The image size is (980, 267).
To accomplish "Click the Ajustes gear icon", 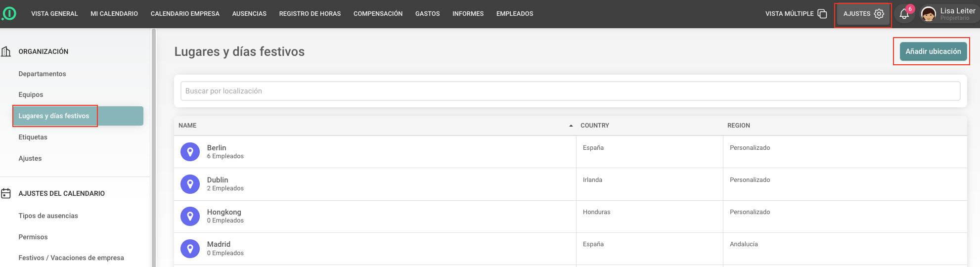I will tap(879, 14).
